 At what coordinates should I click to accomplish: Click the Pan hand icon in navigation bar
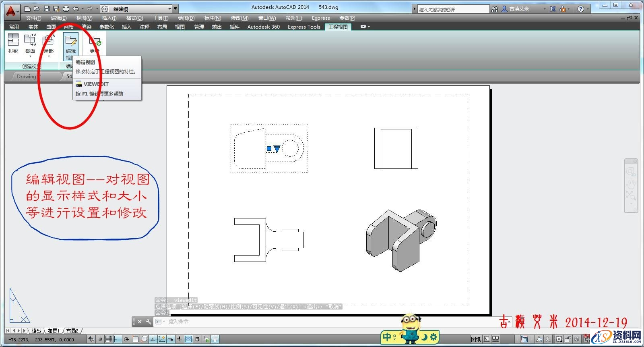[x=630, y=184]
